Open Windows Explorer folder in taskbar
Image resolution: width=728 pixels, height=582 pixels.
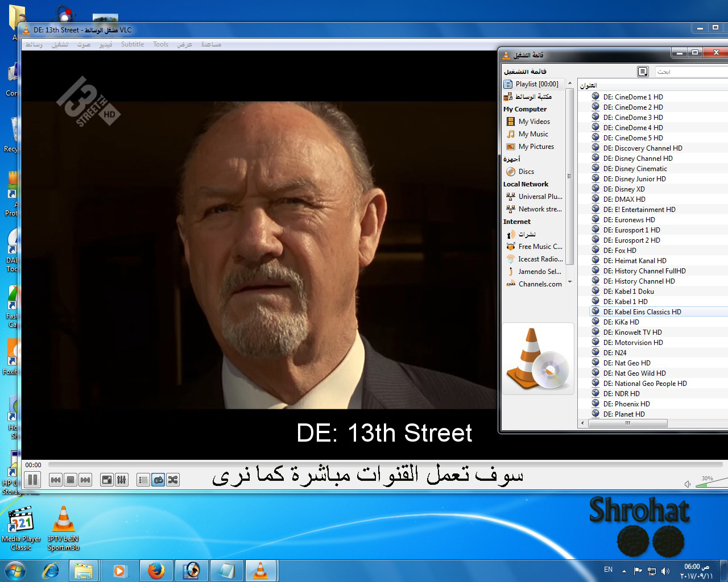(x=84, y=570)
